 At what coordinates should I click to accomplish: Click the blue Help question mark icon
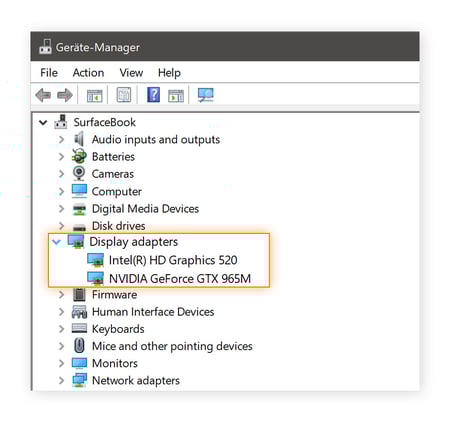154,95
